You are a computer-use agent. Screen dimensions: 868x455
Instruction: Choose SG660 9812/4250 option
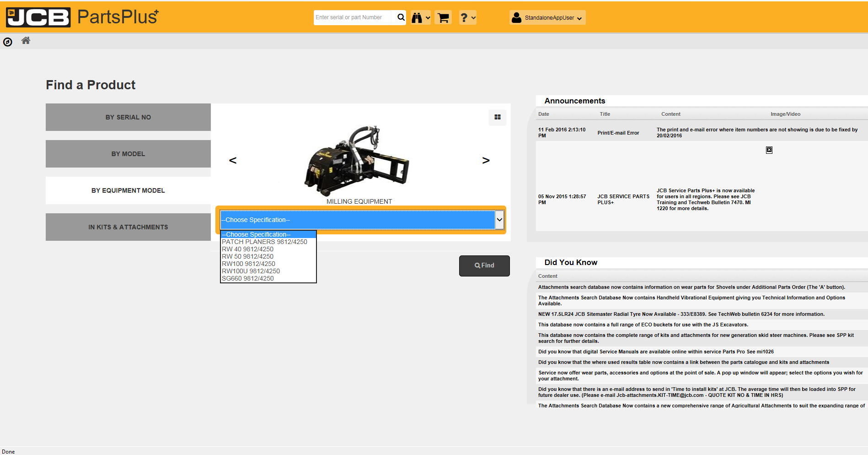[268, 278]
